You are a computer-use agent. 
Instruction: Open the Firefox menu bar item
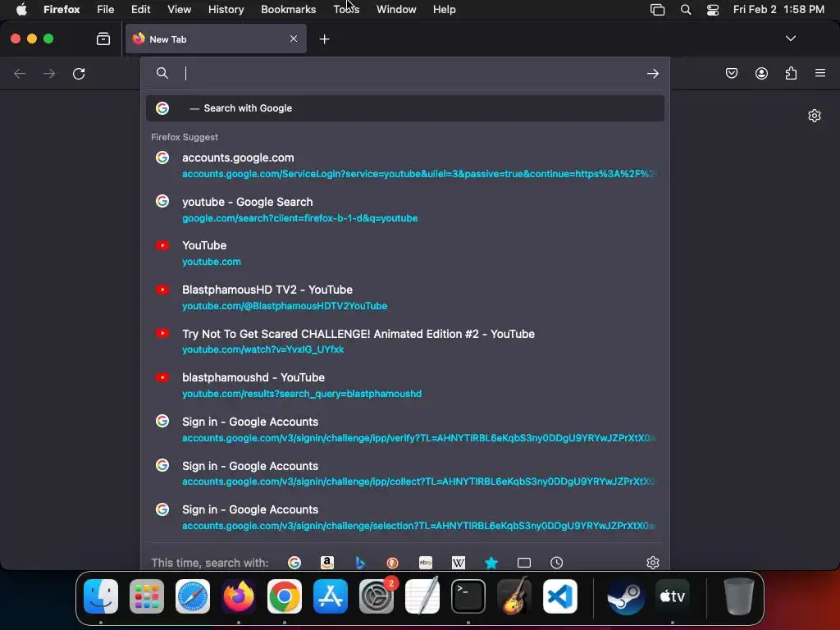(x=62, y=9)
